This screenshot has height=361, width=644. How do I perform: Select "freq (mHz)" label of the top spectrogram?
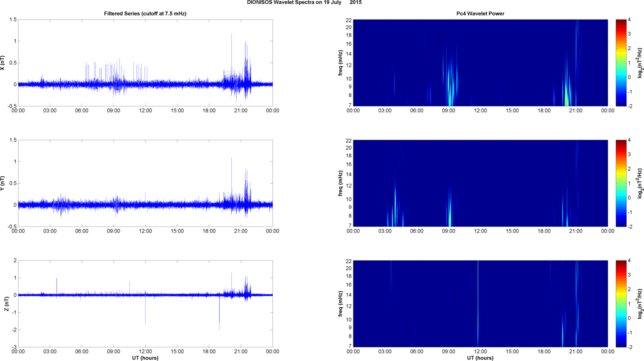click(x=341, y=63)
